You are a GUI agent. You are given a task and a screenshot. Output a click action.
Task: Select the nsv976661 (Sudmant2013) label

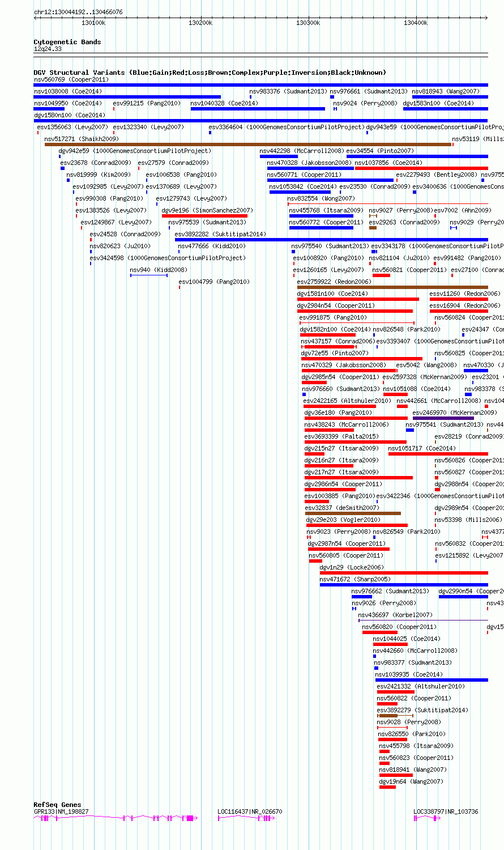click(x=369, y=91)
